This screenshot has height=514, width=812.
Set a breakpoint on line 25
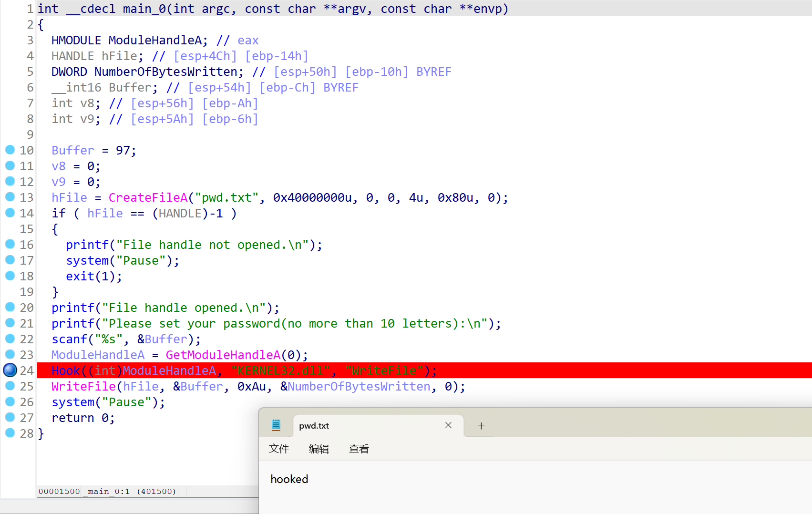(x=10, y=386)
